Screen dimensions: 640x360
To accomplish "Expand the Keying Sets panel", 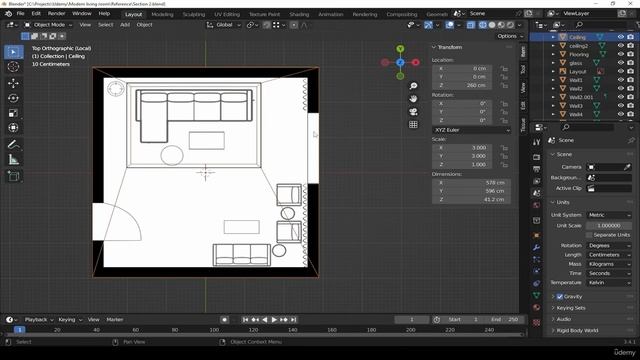I will point(571,308).
